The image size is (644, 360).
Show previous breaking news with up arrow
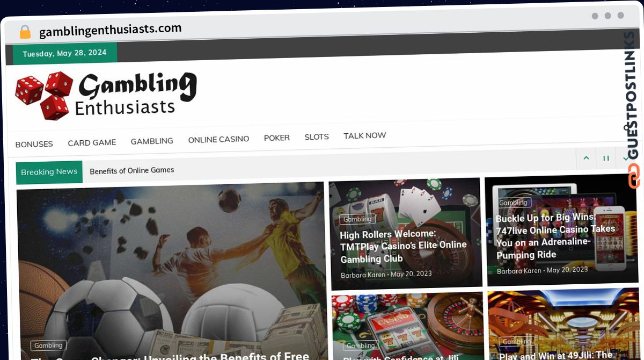coord(586,158)
